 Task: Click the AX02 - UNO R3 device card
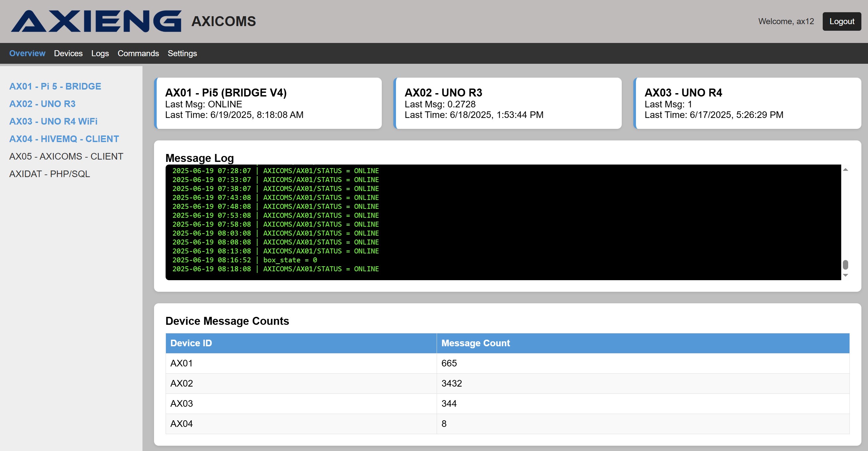(508, 103)
